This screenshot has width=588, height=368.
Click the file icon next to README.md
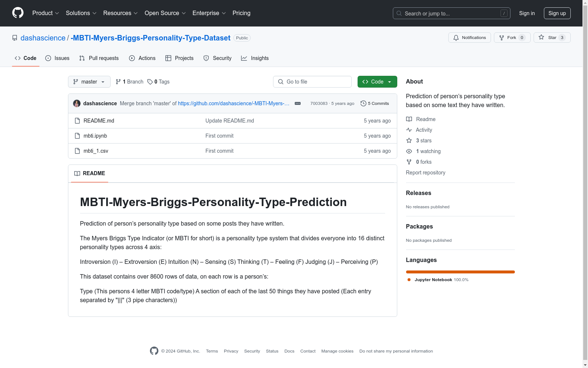[x=77, y=121]
